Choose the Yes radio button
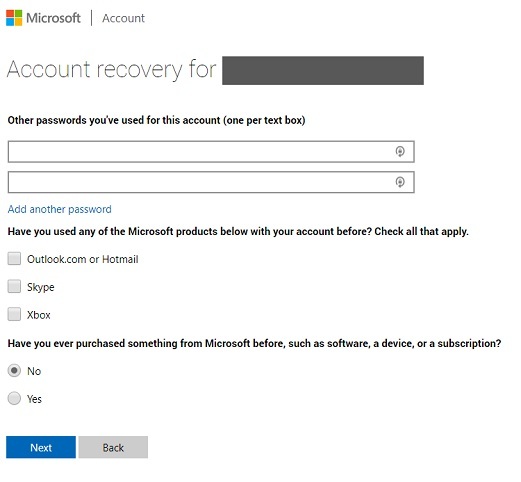The image size is (521, 482). tap(14, 398)
